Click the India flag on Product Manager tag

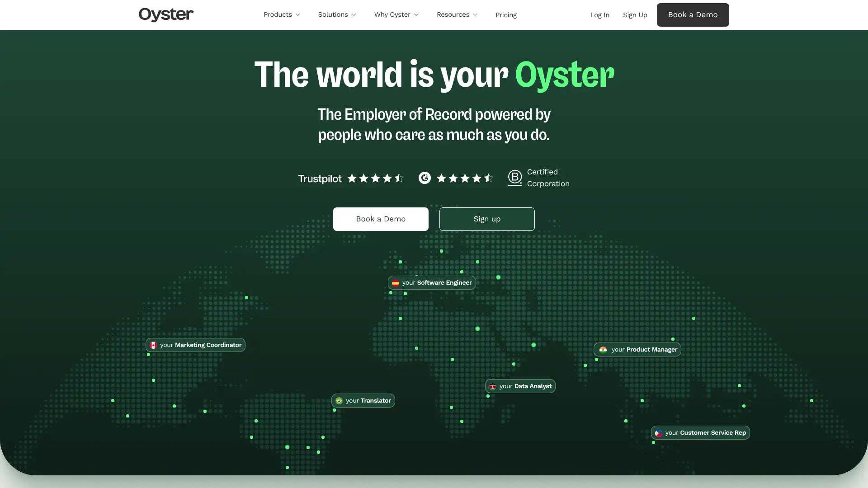pyautogui.click(x=603, y=350)
